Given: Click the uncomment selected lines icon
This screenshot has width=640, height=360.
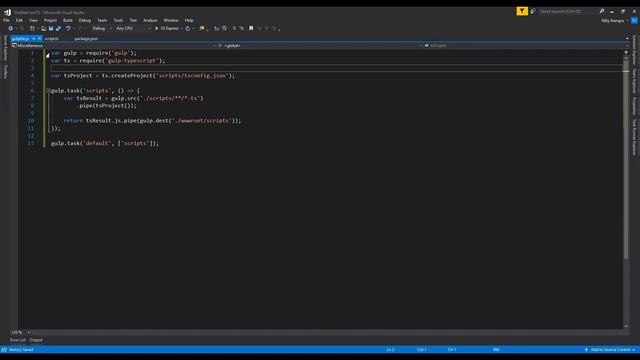Looking at the screenshot, I should (x=224, y=29).
